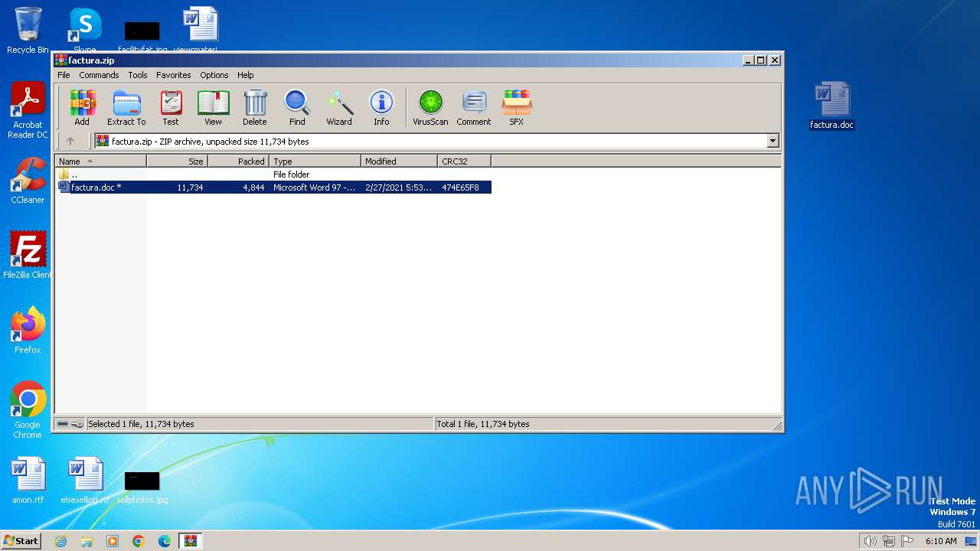The height and width of the screenshot is (551, 980).
Task: Click the network tray icon
Action: [889, 541]
